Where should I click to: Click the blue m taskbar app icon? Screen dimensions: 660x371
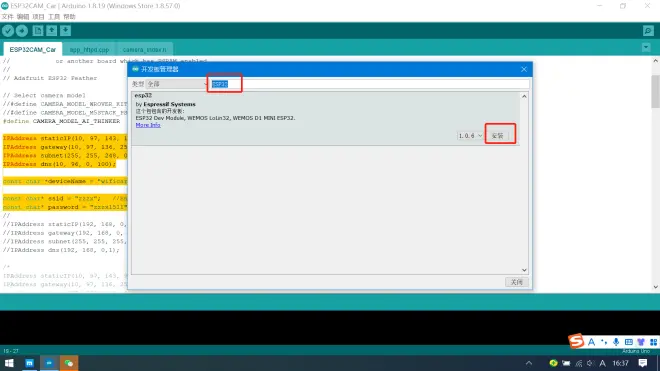click(29, 363)
